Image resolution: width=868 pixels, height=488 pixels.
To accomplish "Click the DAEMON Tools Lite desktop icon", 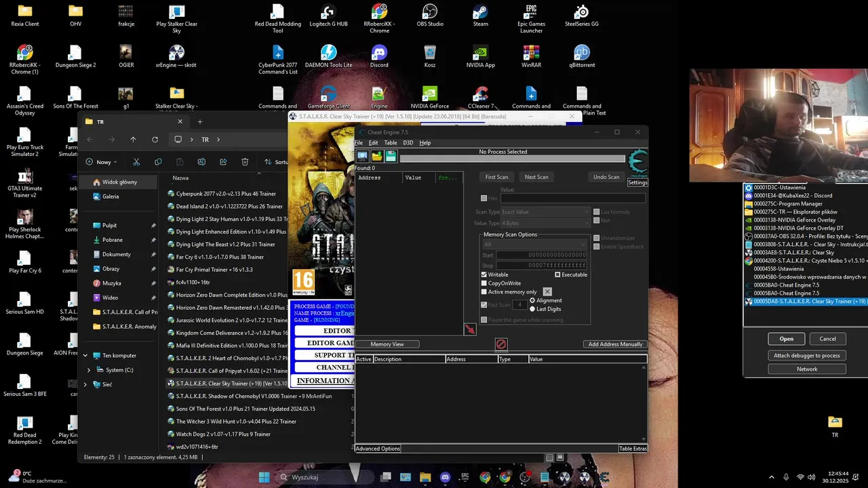I will [x=329, y=57].
